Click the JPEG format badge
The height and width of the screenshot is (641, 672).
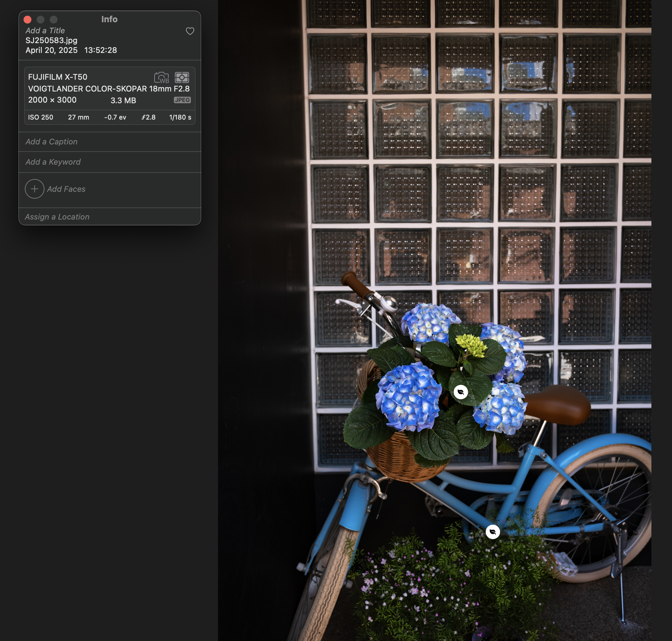pyautogui.click(x=182, y=100)
